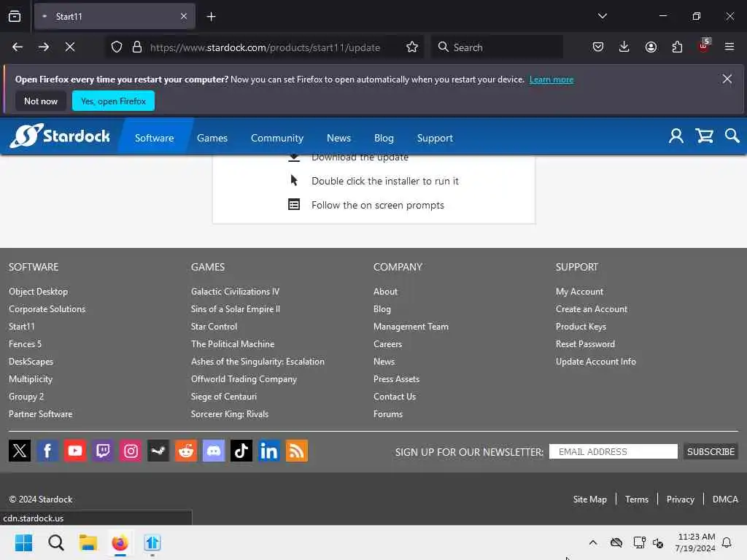The image size is (747, 560).
Task: Open the Firefox application menu (hamburger)
Action: coord(729,47)
